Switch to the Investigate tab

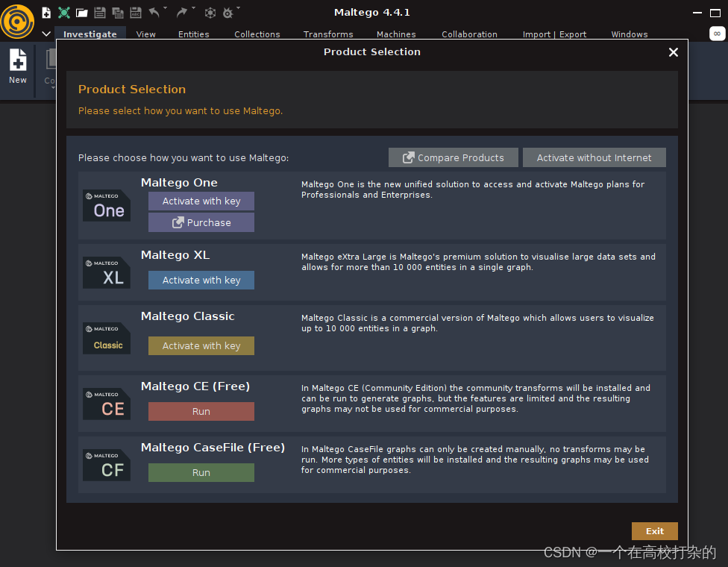pos(90,34)
